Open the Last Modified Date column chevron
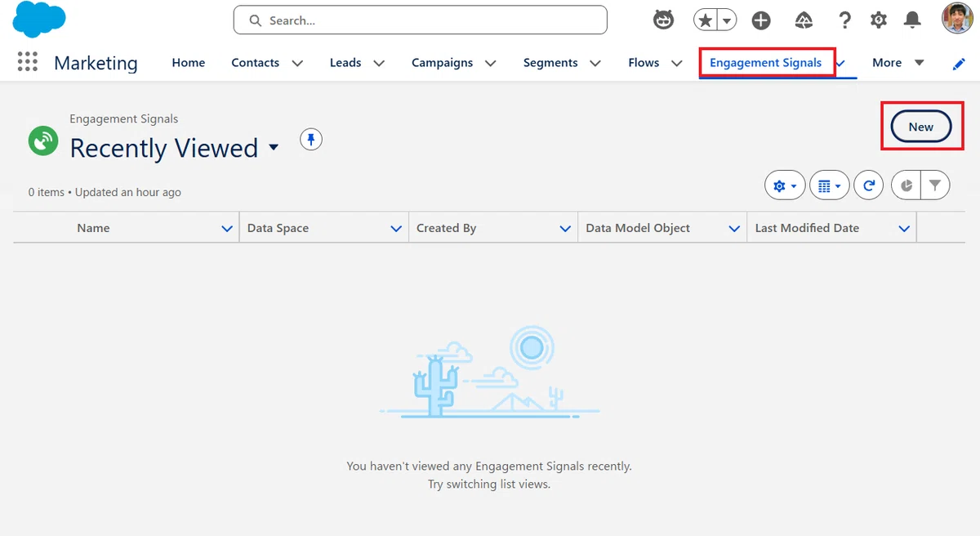Viewport: 980px width, 536px height. click(904, 229)
